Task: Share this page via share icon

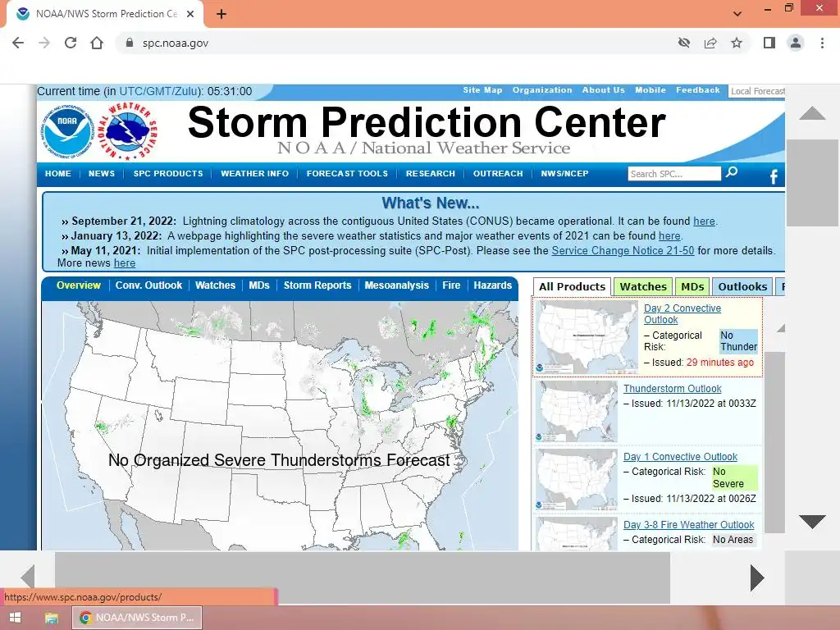Action: point(710,43)
